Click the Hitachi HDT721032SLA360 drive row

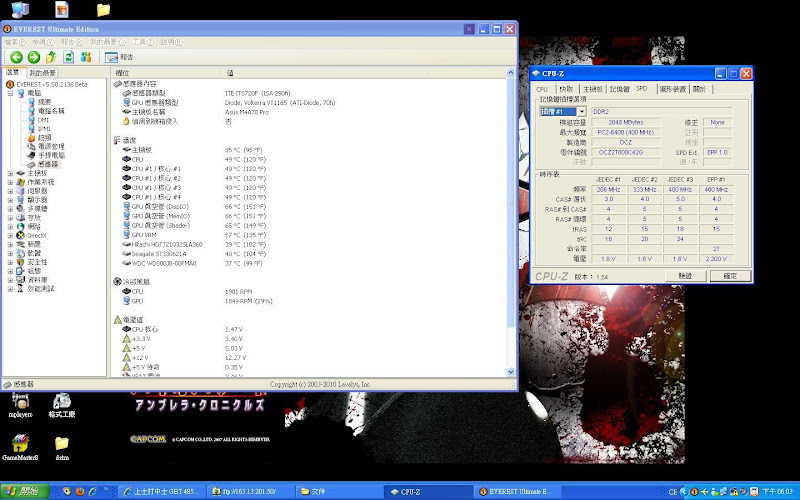(194, 244)
